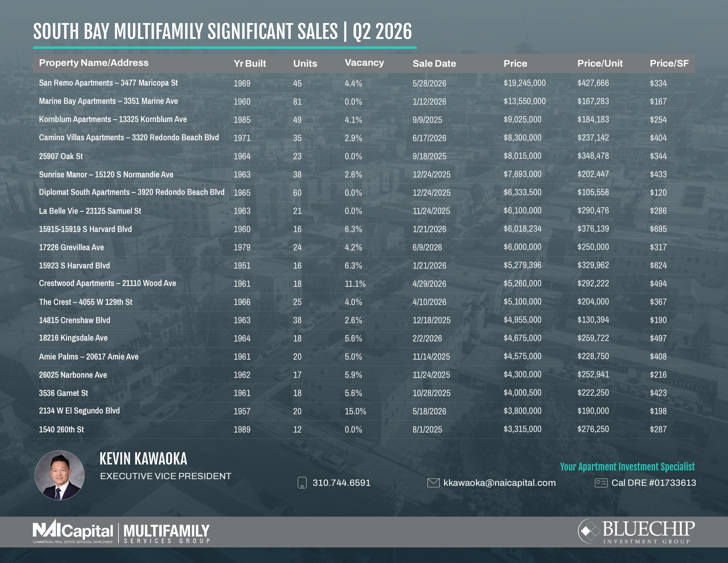Click the 15.0% vacancy for El Segundo Blvd
The width and height of the screenshot is (728, 563).
355,411
